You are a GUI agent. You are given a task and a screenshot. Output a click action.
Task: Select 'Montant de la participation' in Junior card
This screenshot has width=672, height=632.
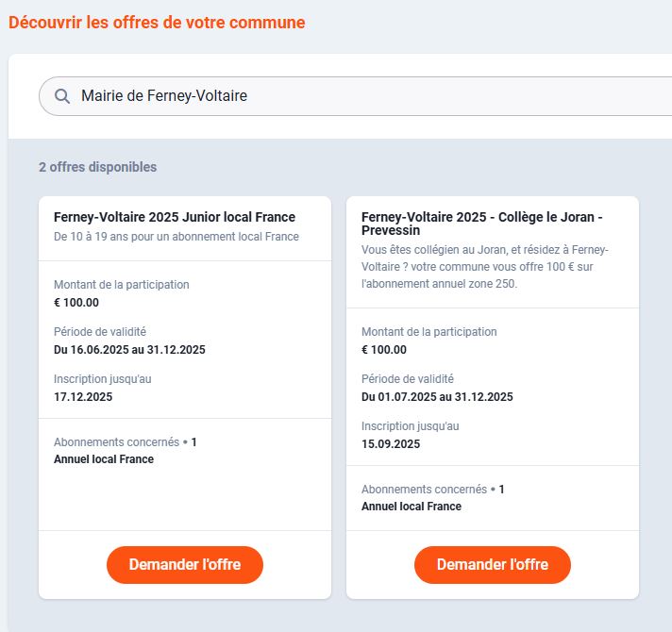(122, 285)
